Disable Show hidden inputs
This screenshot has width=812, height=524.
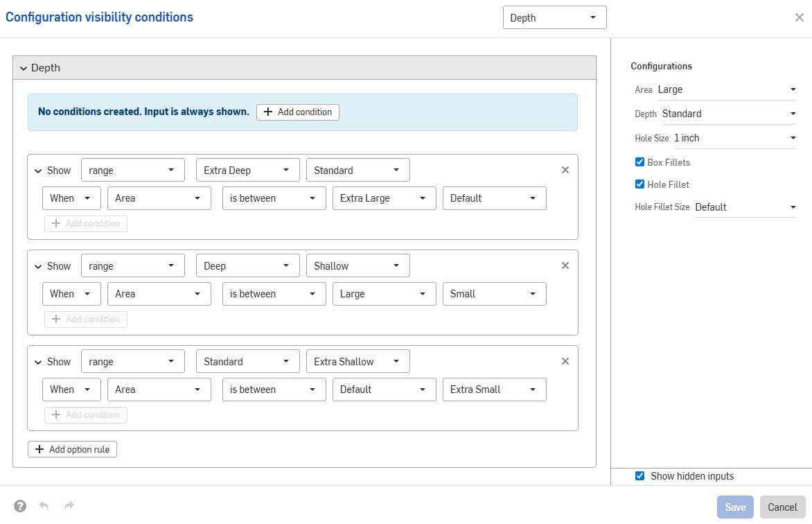click(x=639, y=475)
